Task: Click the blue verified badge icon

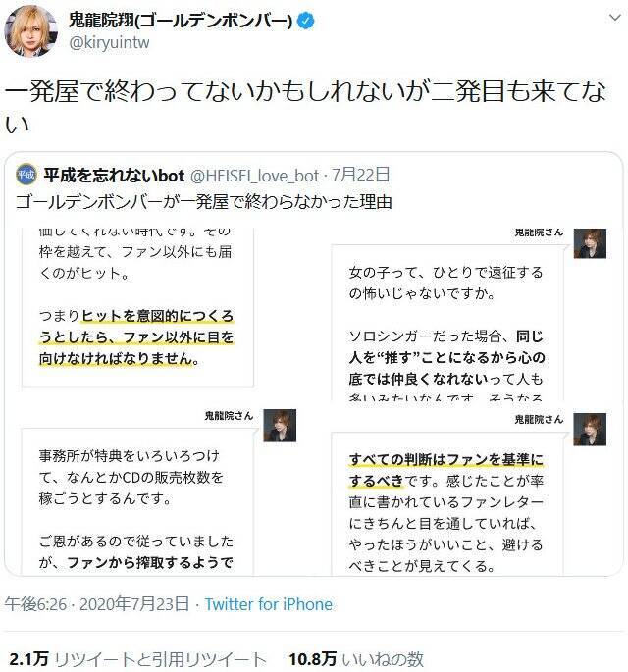Action: (305, 21)
